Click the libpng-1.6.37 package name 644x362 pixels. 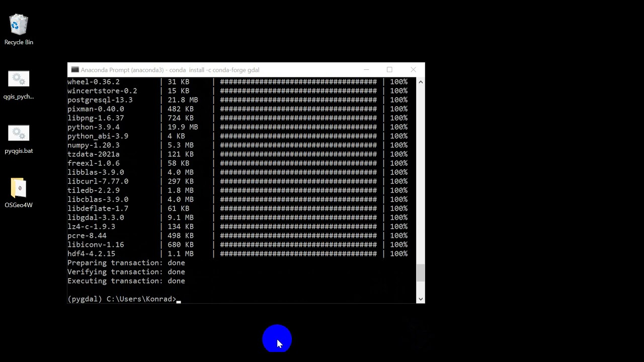click(96, 118)
